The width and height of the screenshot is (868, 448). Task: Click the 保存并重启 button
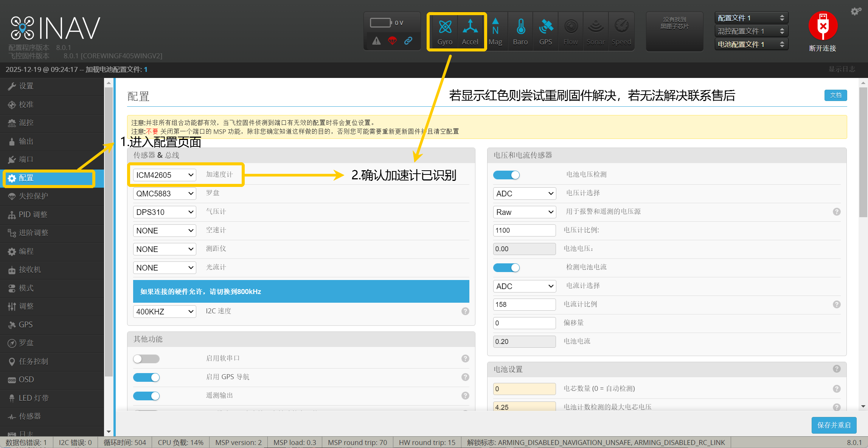[x=834, y=425]
